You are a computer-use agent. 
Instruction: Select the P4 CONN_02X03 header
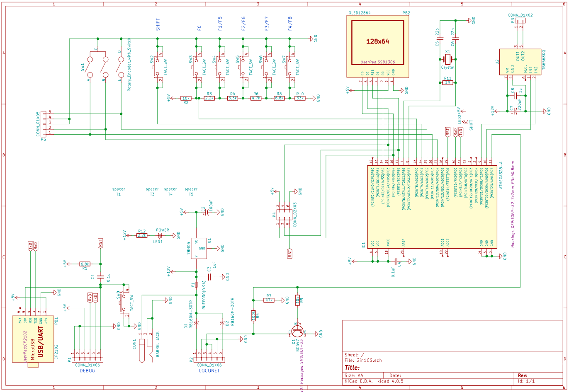pyautogui.click(x=284, y=215)
